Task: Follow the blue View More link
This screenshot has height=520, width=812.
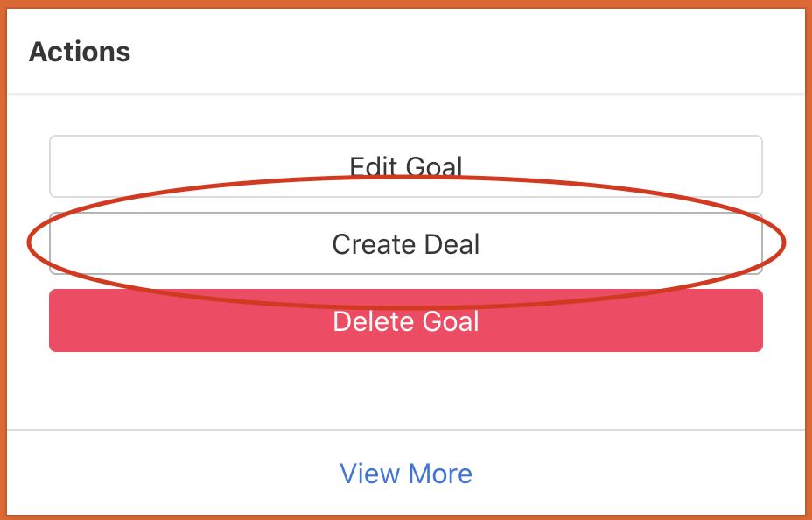Action: (406, 474)
